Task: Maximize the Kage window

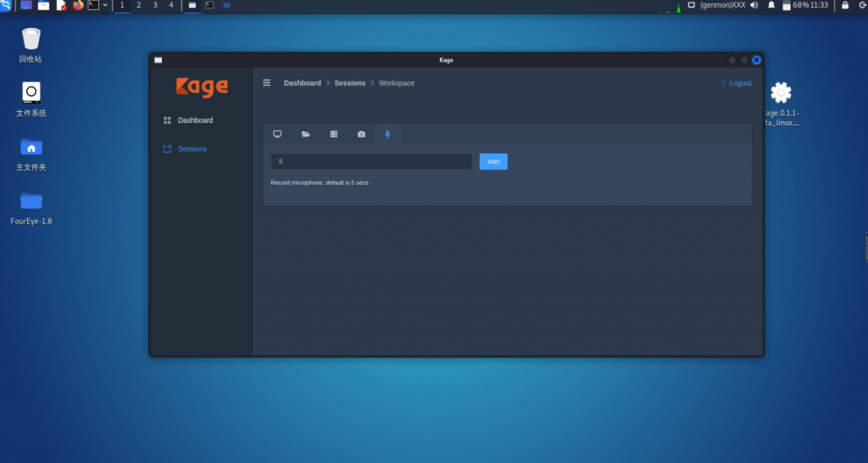Action: [x=744, y=60]
